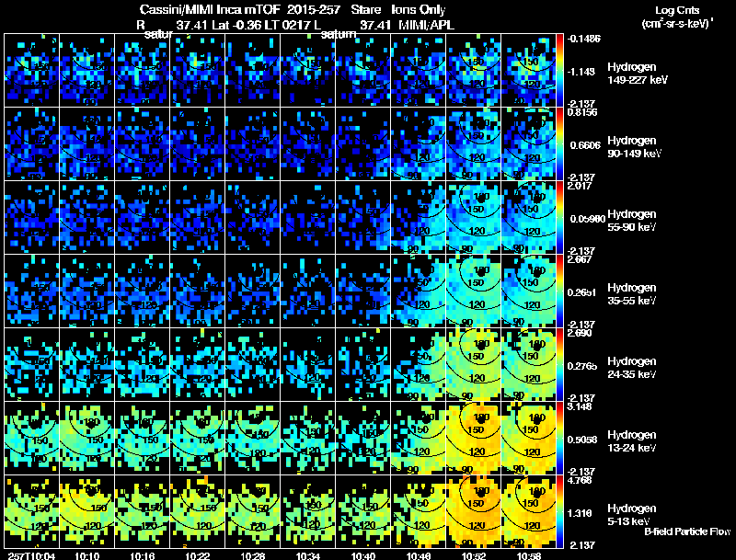Image resolution: width=736 pixels, height=560 pixels.
Task: Click the Hydrogen 24-35 keV color bar
Action: tap(559, 365)
